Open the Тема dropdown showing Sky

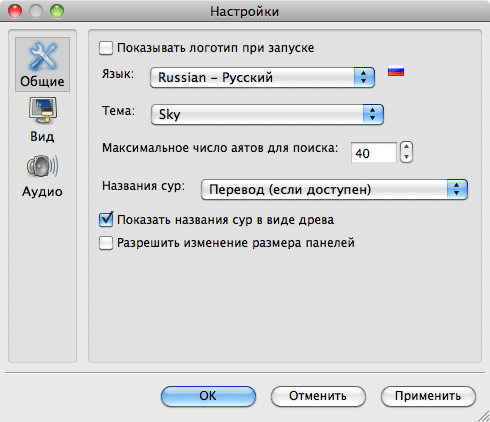click(267, 114)
